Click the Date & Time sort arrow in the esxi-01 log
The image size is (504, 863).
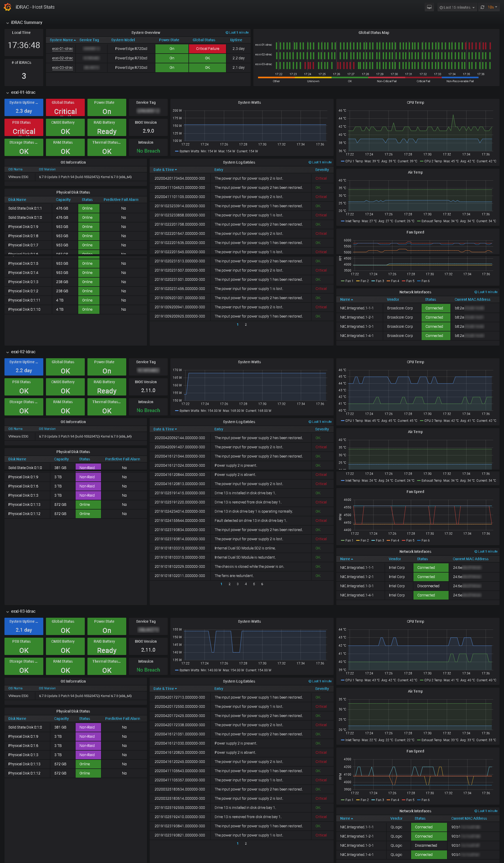click(x=176, y=170)
